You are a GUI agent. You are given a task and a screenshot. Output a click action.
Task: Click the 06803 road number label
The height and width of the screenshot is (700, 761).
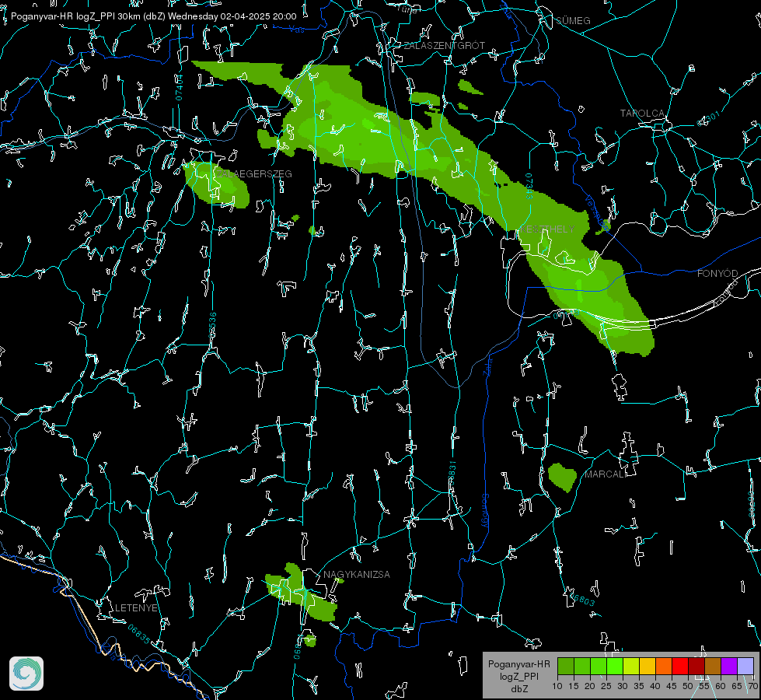click(x=582, y=600)
